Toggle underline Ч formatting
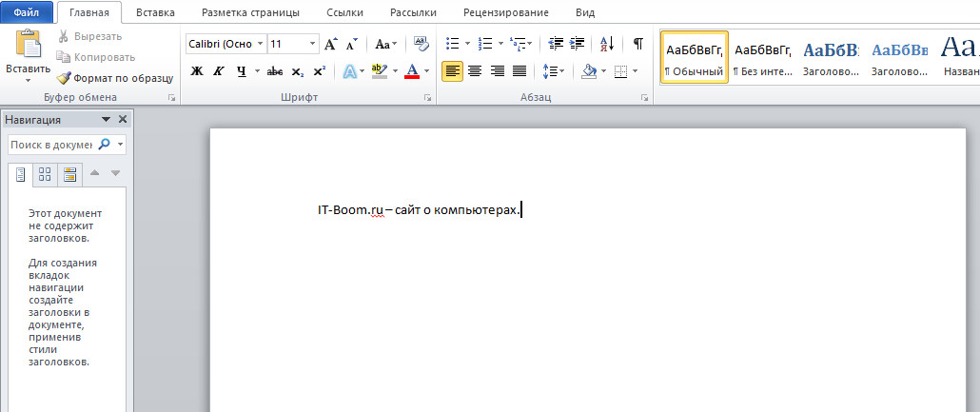 coord(242,71)
